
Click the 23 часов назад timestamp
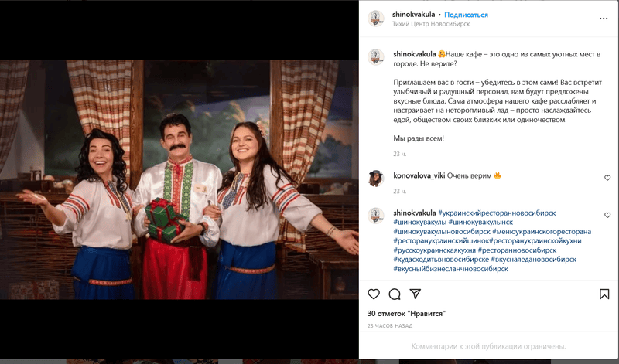pos(390,326)
